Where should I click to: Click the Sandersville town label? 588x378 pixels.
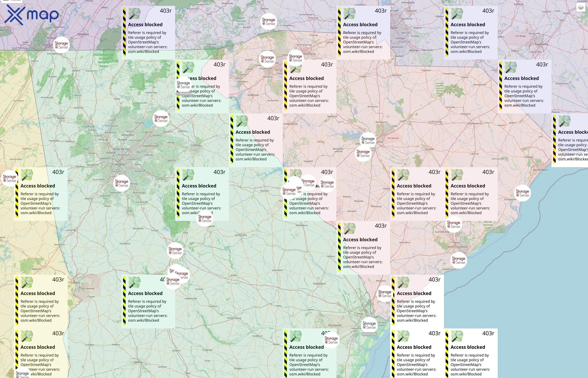[x=241, y=235]
